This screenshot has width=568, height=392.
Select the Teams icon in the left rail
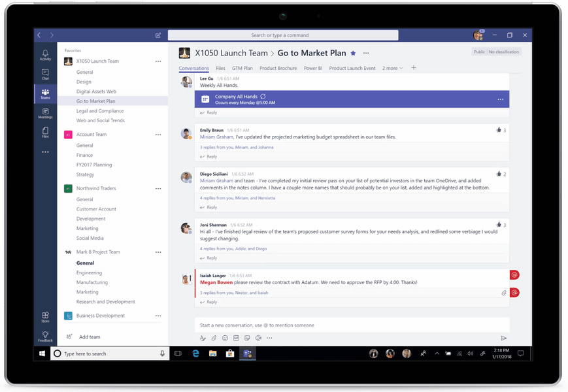[44, 91]
